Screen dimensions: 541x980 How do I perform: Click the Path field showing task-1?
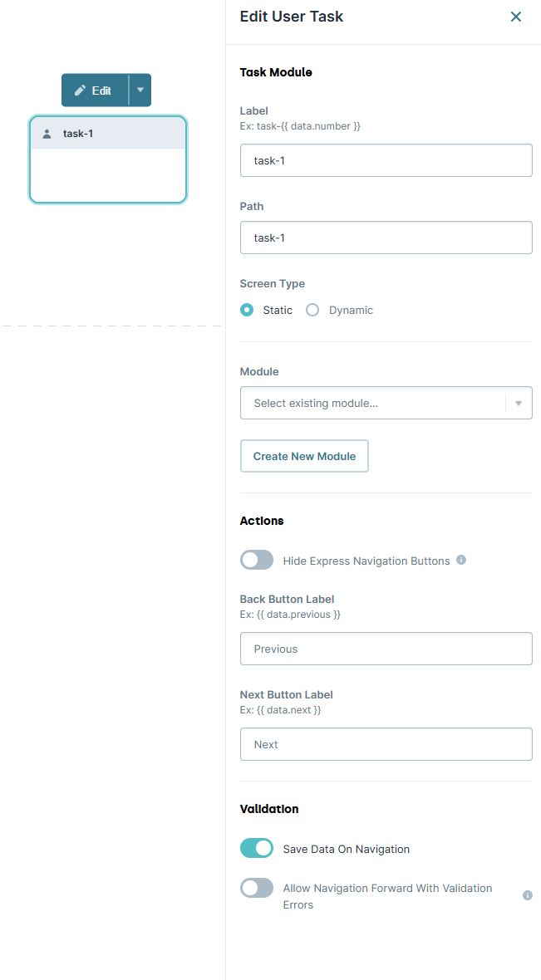[x=386, y=238]
